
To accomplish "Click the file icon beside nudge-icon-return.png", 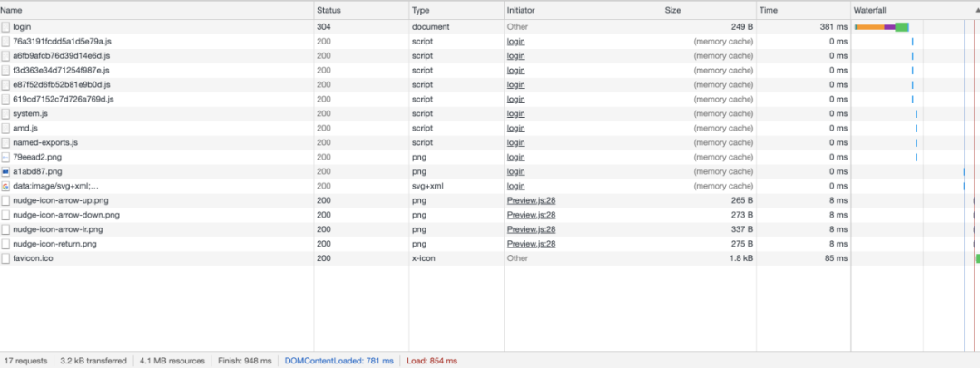I will point(5,244).
